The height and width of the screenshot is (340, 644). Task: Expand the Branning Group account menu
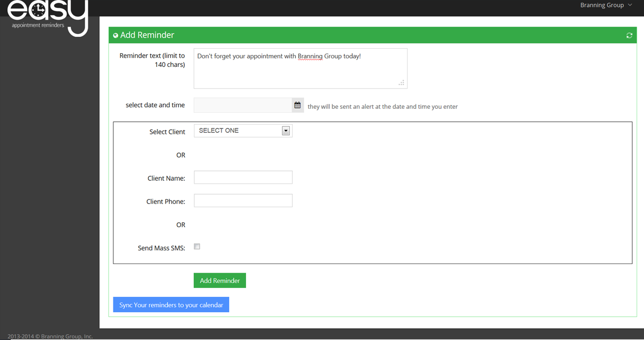click(x=606, y=5)
